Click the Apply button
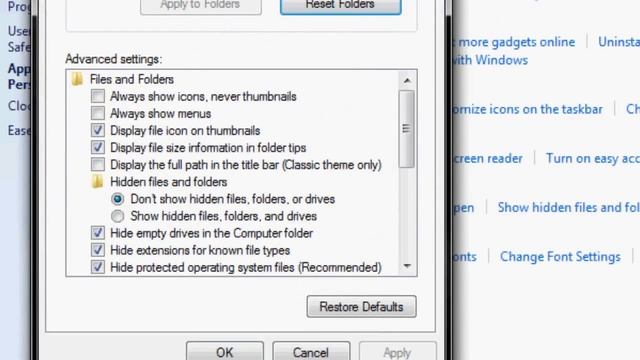Image resolution: width=640 pixels, height=360 pixels. 397,351
